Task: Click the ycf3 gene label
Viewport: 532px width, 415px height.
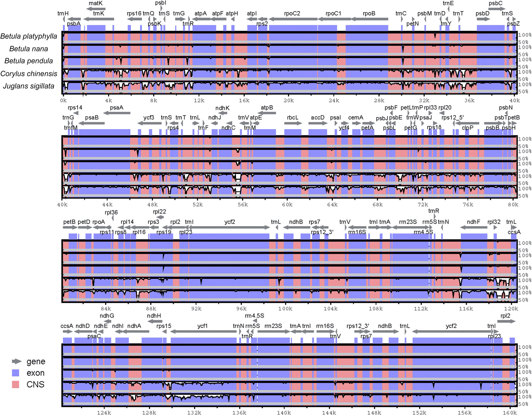Action: tap(149, 118)
